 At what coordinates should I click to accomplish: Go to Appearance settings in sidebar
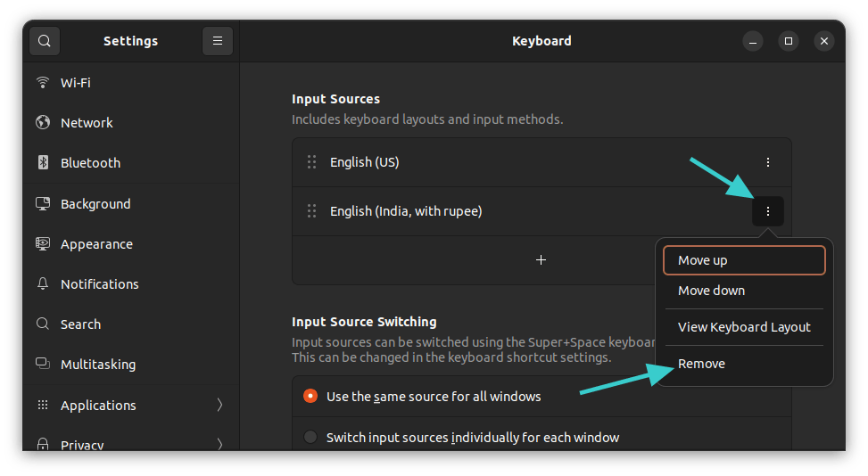tap(96, 244)
